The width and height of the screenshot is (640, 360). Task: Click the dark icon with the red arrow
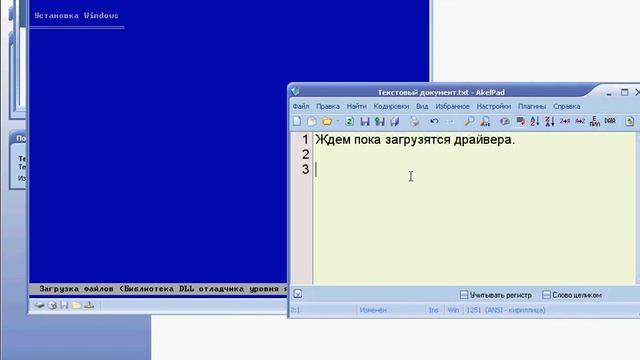tap(520, 121)
